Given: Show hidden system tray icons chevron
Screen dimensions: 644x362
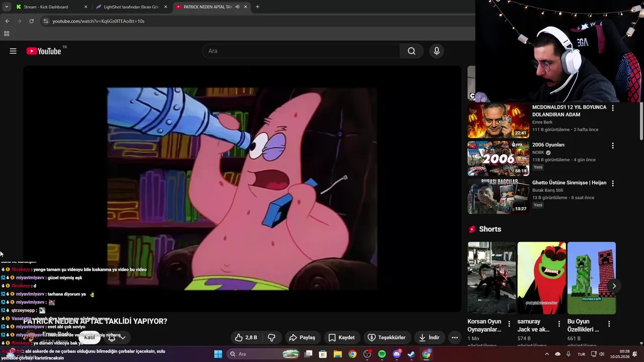Looking at the screenshot, I should 547,354.
